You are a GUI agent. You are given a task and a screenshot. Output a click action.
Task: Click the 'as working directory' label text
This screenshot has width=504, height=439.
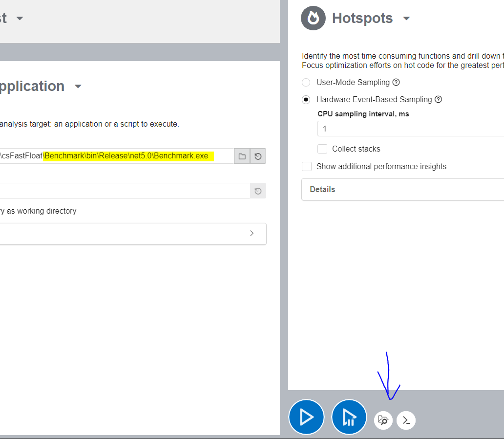42,211
